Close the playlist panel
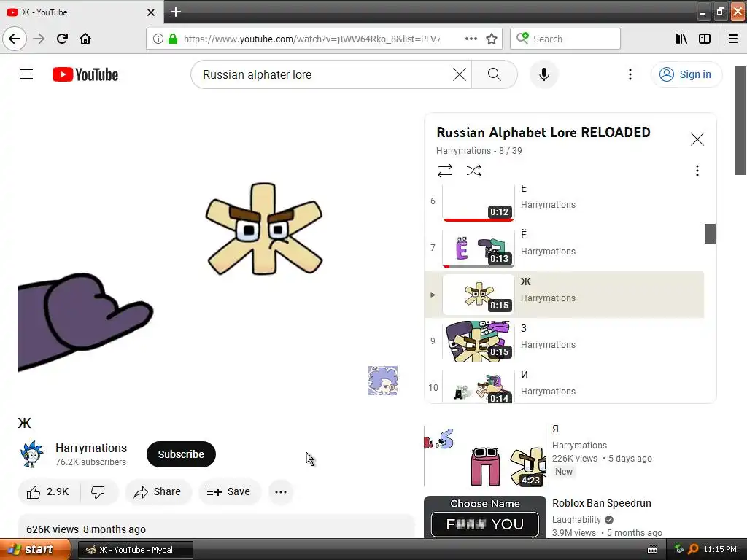The image size is (747, 560). pyautogui.click(x=697, y=139)
